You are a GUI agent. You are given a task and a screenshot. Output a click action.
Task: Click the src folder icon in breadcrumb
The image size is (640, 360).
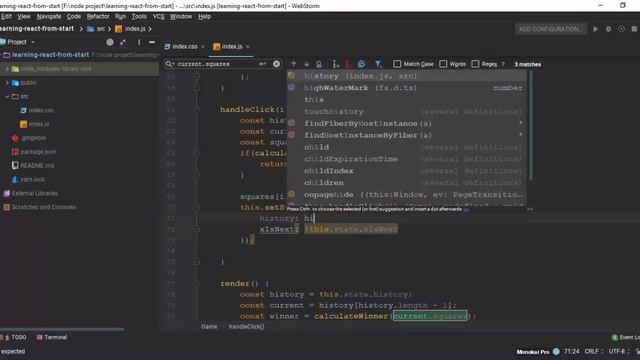click(x=91, y=29)
